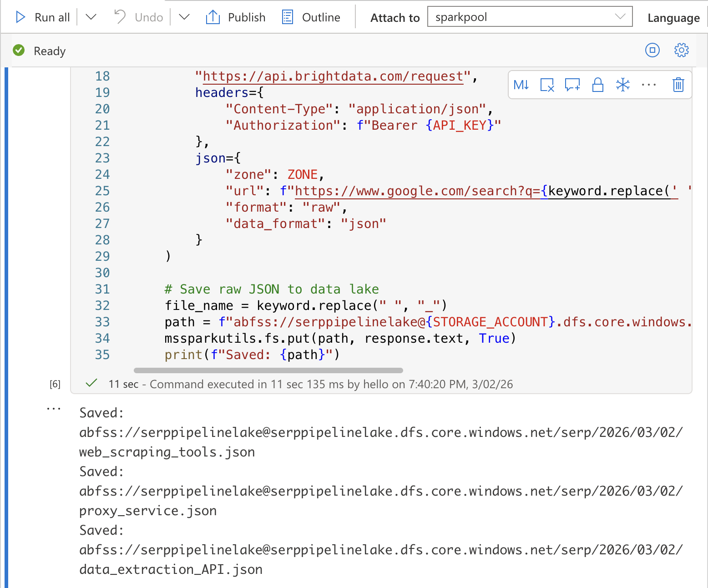The width and height of the screenshot is (708, 588).
Task: Open the Attach to sparkpool dropdown
Action: (x=530, y=17)
